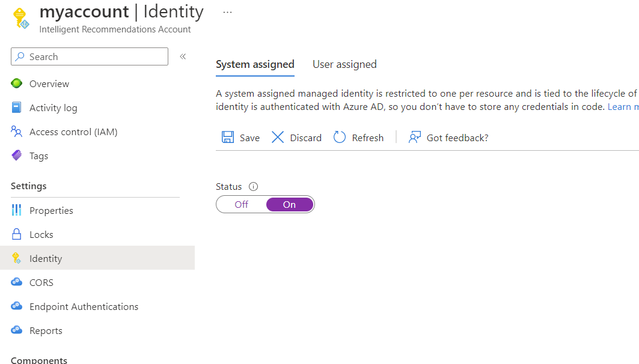Click the Status info tooltip icon
This screenshot has height=364, width=639.
point(253,186)
